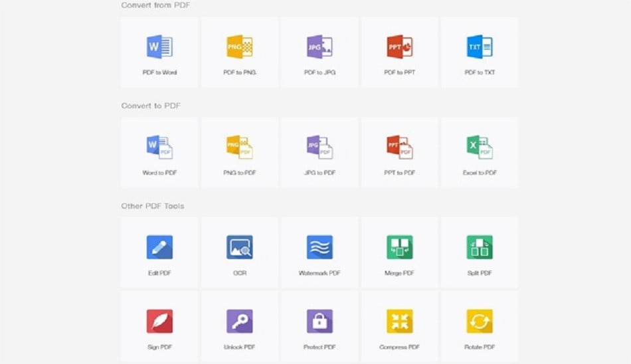631x364 pixels.
Task: Open the PDF to Word converter icon
Action: (160, 46)
